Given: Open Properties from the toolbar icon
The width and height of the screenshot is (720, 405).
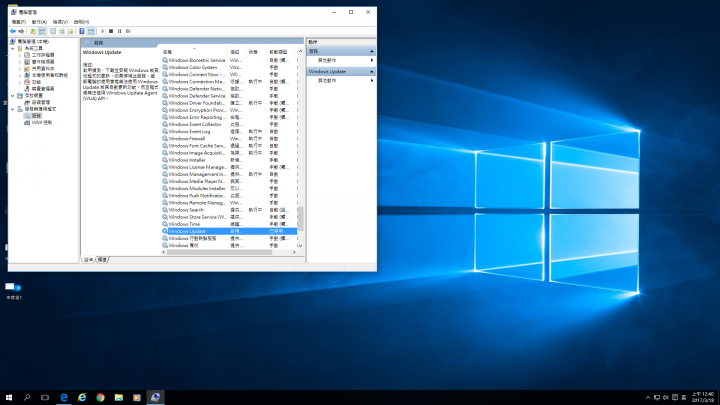Looking at the screenshot, I should (53, 31).
